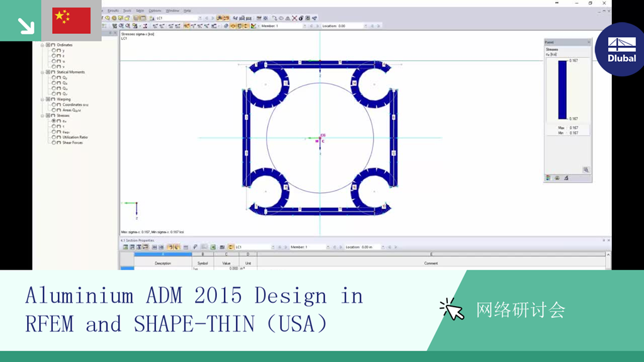Select the Utilization Ratio option
Viewport: 644px width, 362px height.
(x=53, y=137)
